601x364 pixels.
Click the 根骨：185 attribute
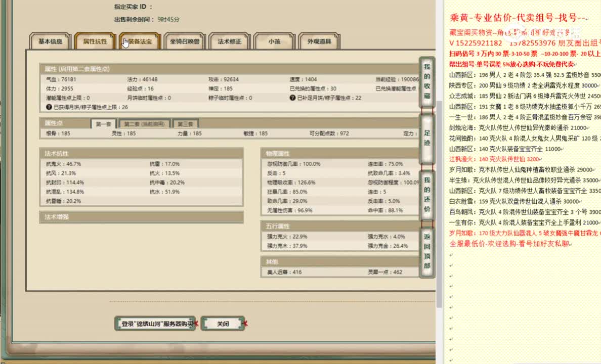tap(58, 133)
